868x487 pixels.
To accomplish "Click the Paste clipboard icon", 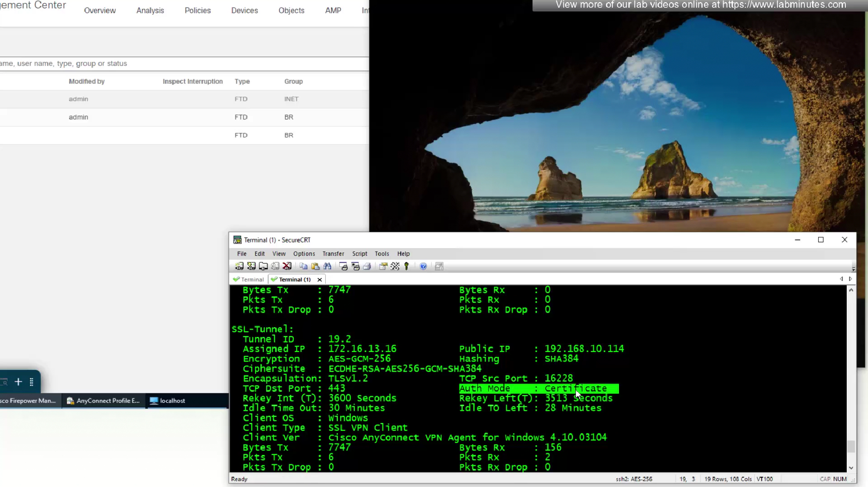I will 315,266.
